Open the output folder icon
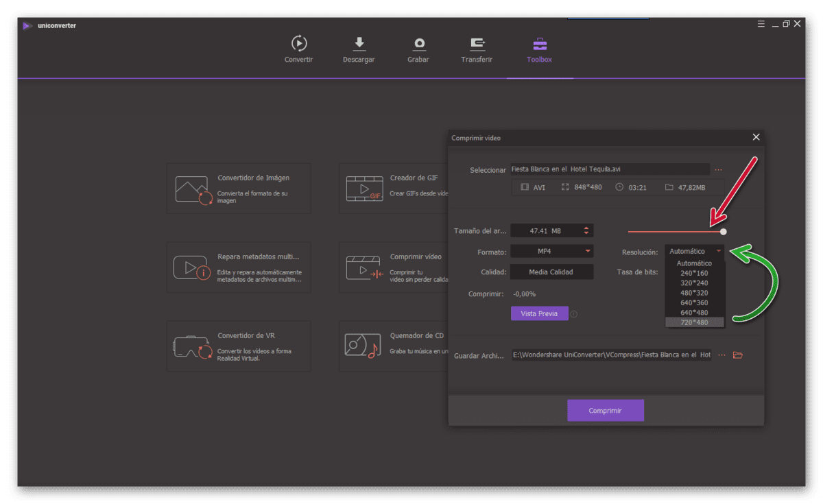Viewport: 823px width, 504px height. click(738, 355)
